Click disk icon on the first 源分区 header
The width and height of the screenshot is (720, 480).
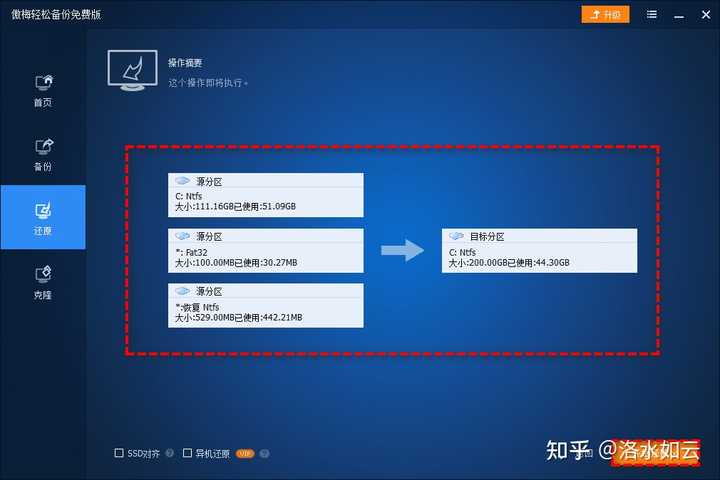[x=182, y=181]
